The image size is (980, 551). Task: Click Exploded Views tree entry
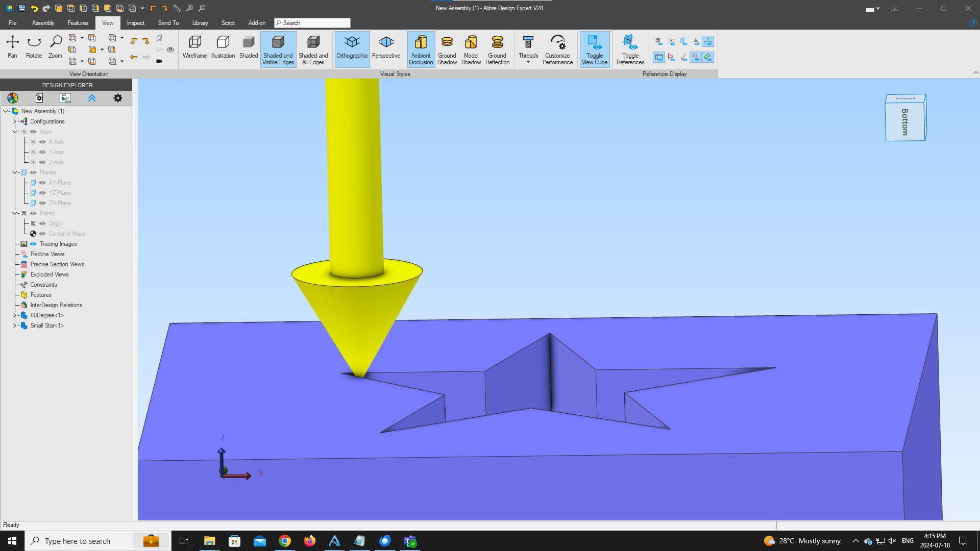click(49, 274)
